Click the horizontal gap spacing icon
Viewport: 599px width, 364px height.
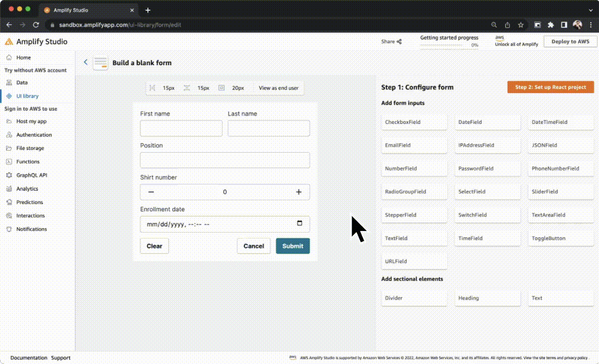tap(152, 87)
